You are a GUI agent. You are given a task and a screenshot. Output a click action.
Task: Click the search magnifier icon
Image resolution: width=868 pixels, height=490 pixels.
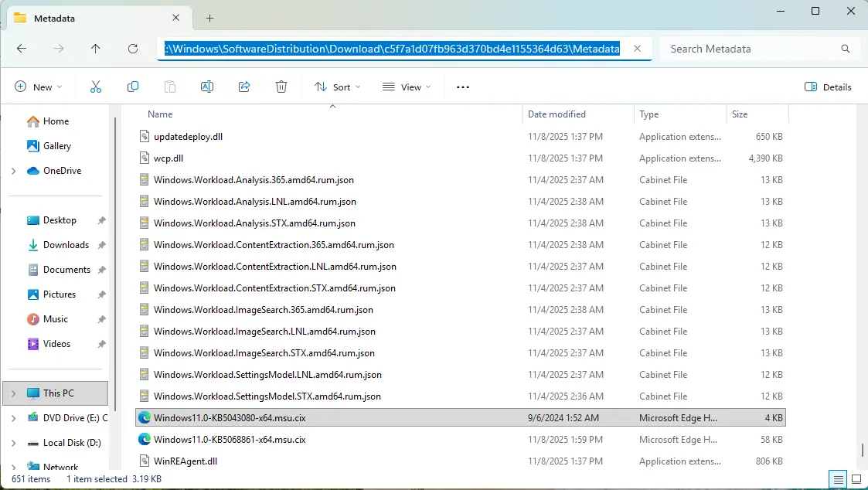click(846, 49)
